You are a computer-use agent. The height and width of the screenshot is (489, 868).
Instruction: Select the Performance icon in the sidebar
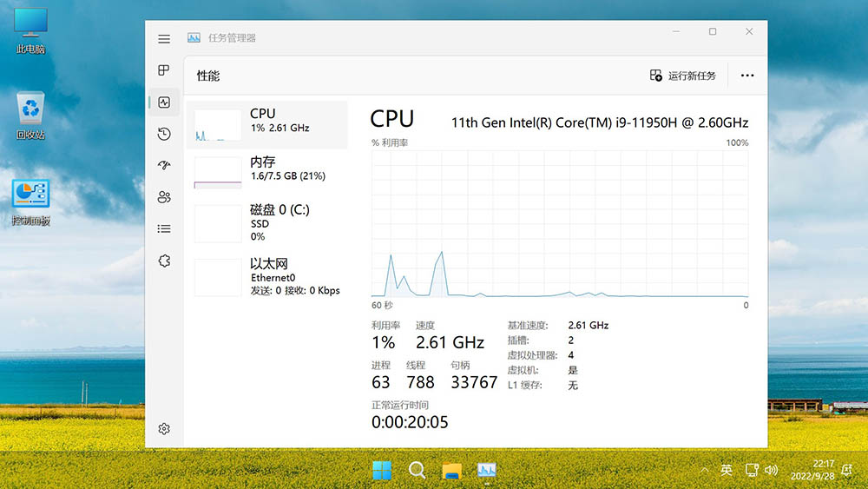(164, 102)
